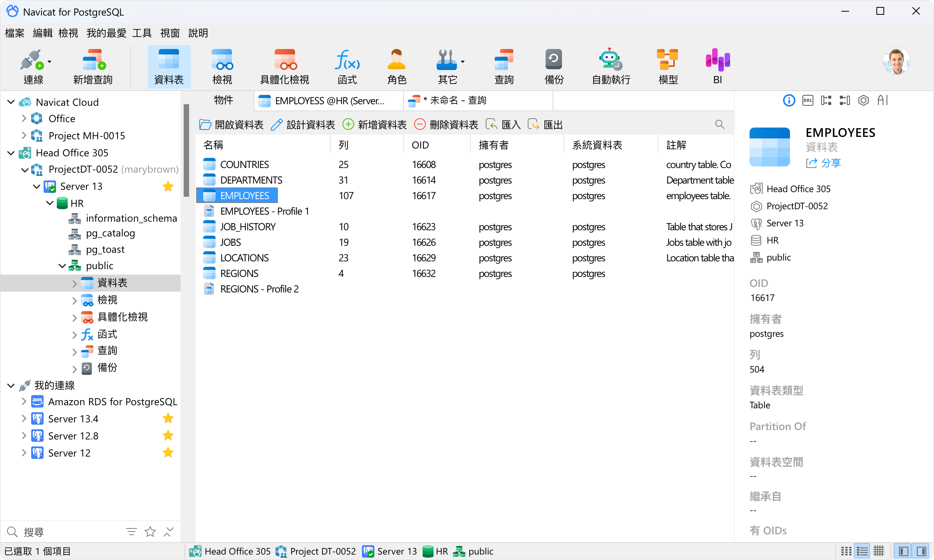Open the Connection button dropdown arrow
Screen dimensions: 934x560
[49, 62]
